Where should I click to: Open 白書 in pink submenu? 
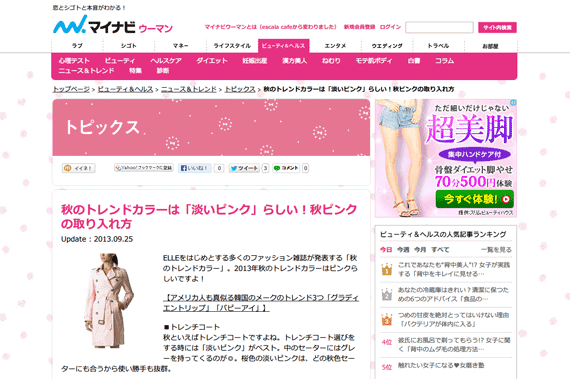point(414,61)
